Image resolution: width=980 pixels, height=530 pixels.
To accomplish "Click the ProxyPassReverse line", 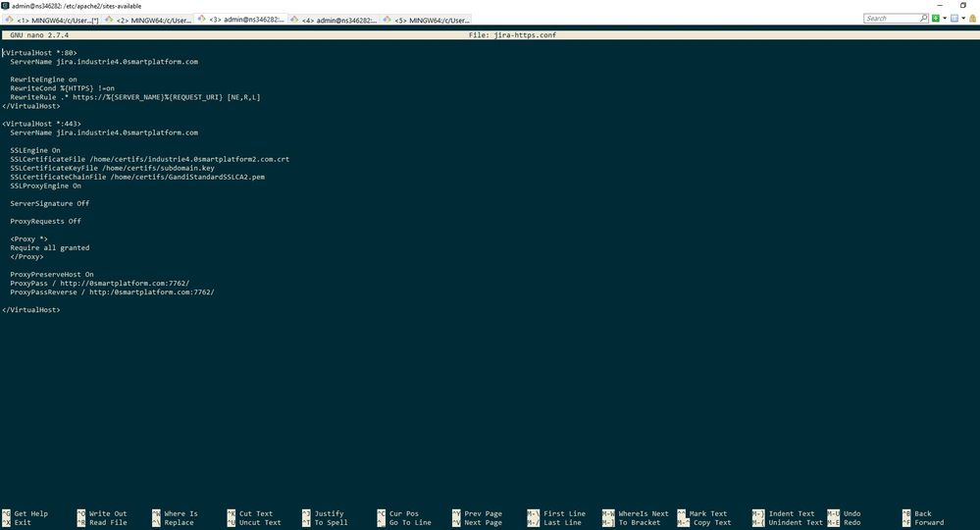I will 112,291.
